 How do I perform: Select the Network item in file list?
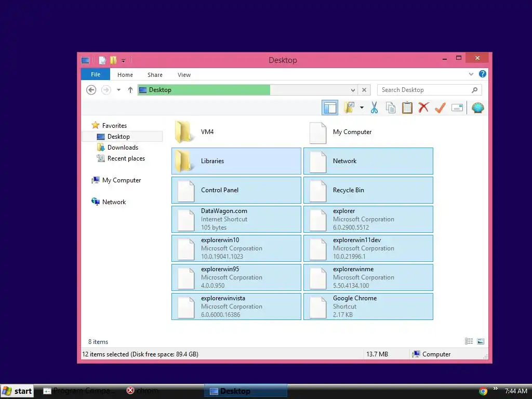point(368,161)
